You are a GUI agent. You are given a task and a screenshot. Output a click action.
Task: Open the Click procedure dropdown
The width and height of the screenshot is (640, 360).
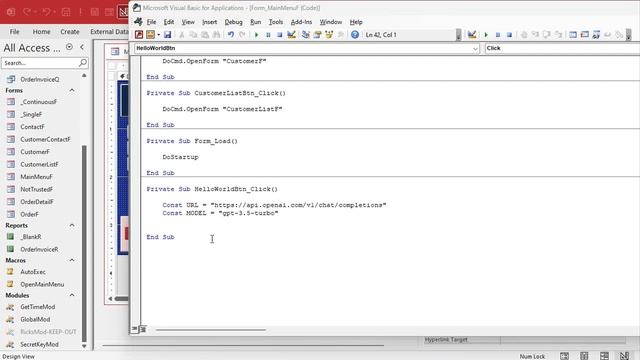(x=562, y=48)
